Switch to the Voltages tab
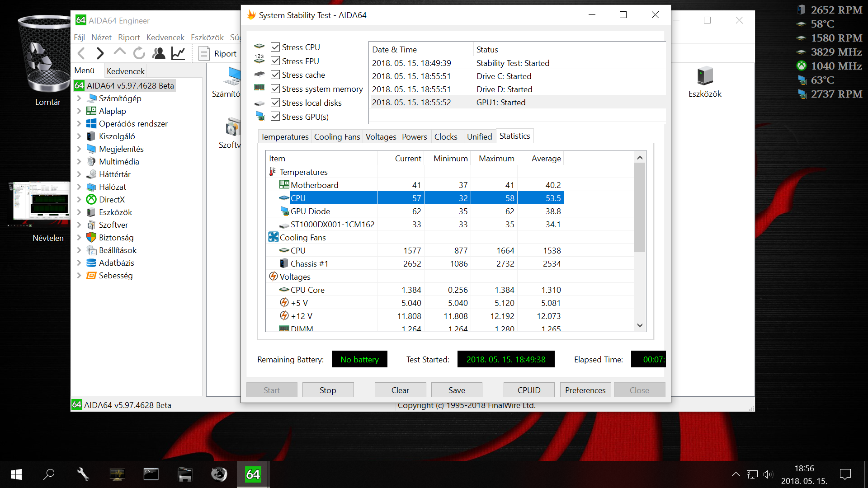868x488 pixels. pyautogui.click(x=381, y=136)
